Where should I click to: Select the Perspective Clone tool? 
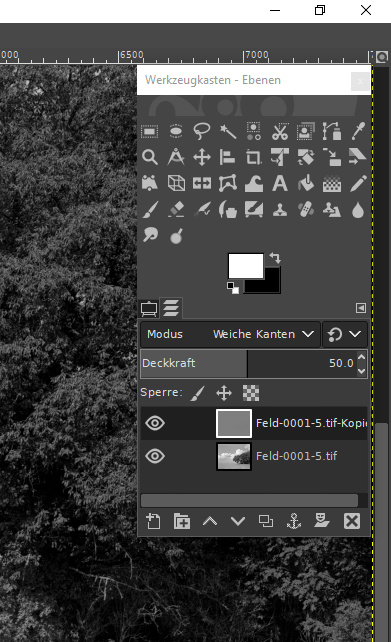(332, 210)
